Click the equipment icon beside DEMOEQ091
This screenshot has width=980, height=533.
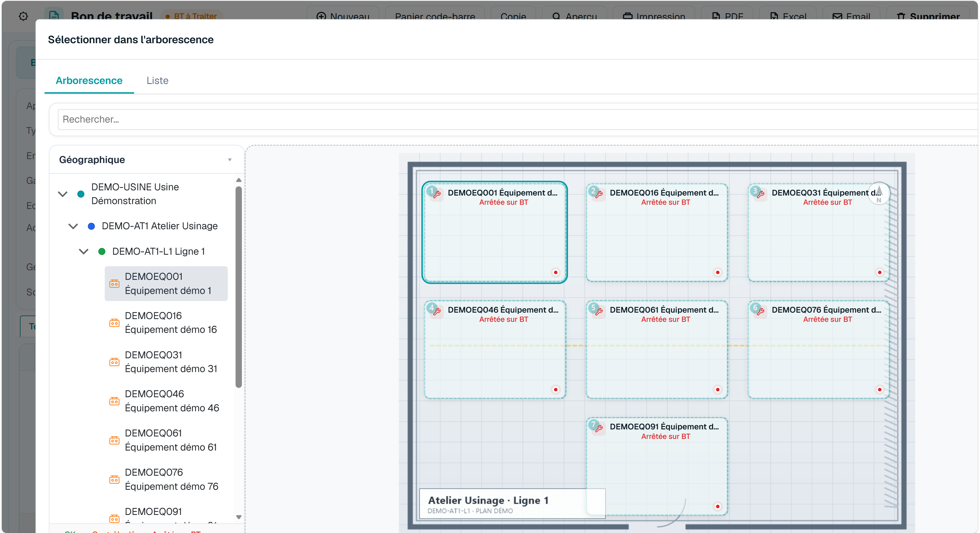(x=114, y=519)
